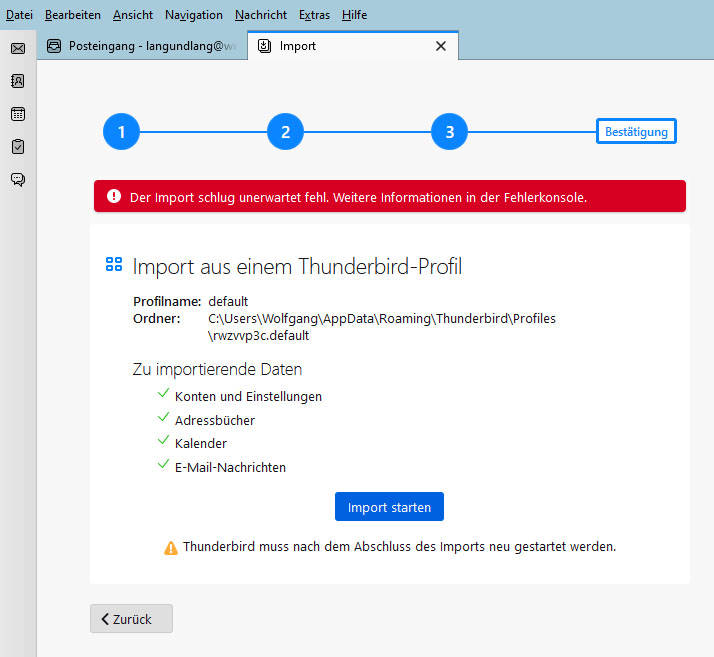Close the Import tab
The height and width of the screenshot is (657, 714).
440,46
